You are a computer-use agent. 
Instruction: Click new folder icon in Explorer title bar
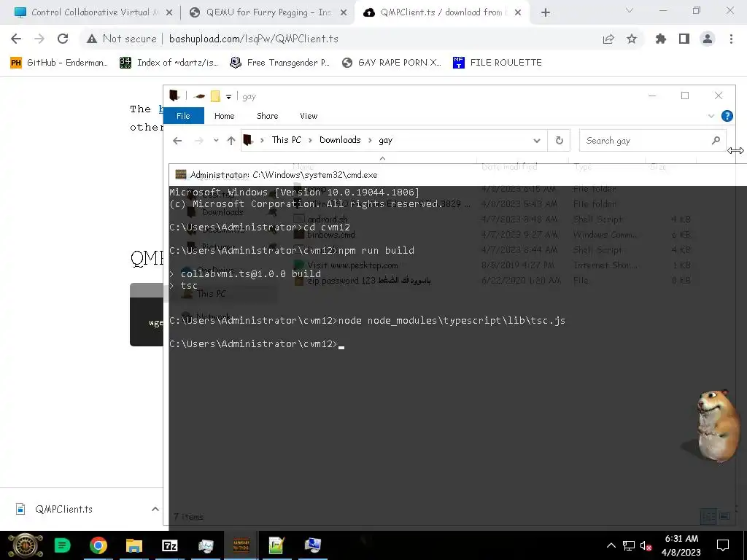point(215,97)
